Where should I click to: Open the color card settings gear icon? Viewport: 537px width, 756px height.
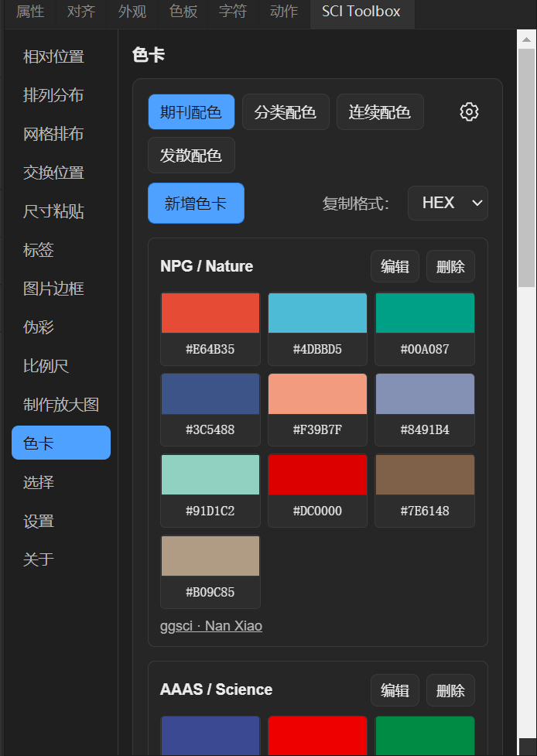click(469, 112)
